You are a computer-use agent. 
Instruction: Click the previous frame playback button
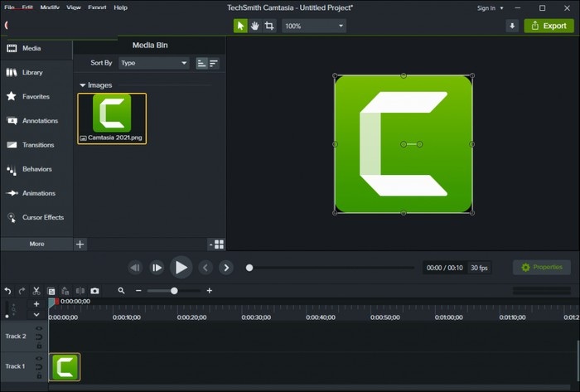[x=135, y=268]
